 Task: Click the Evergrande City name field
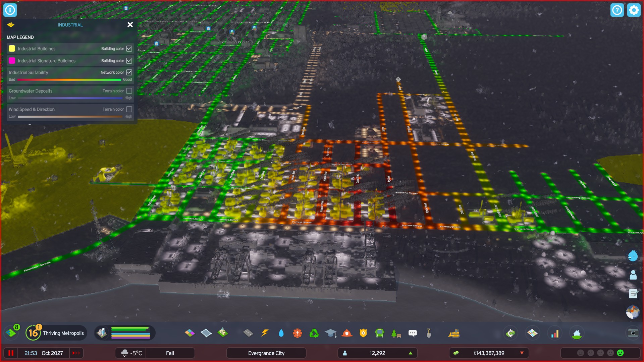(x=266, y=353)
